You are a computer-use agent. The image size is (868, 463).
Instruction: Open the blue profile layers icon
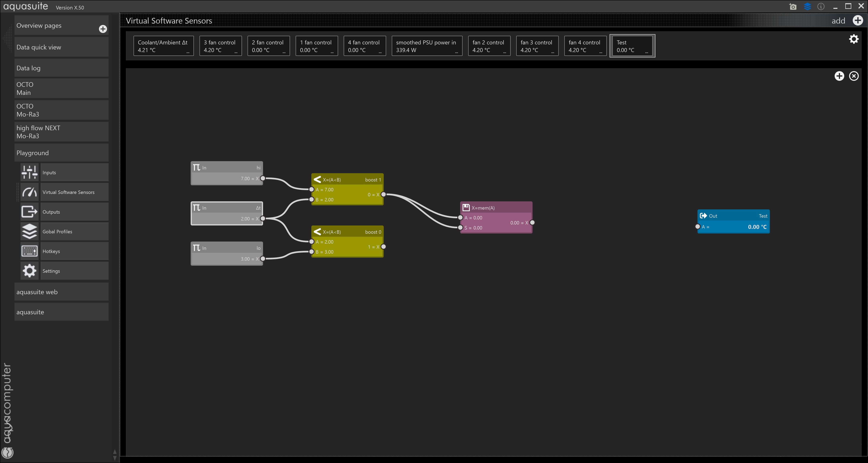pos(807,6)
